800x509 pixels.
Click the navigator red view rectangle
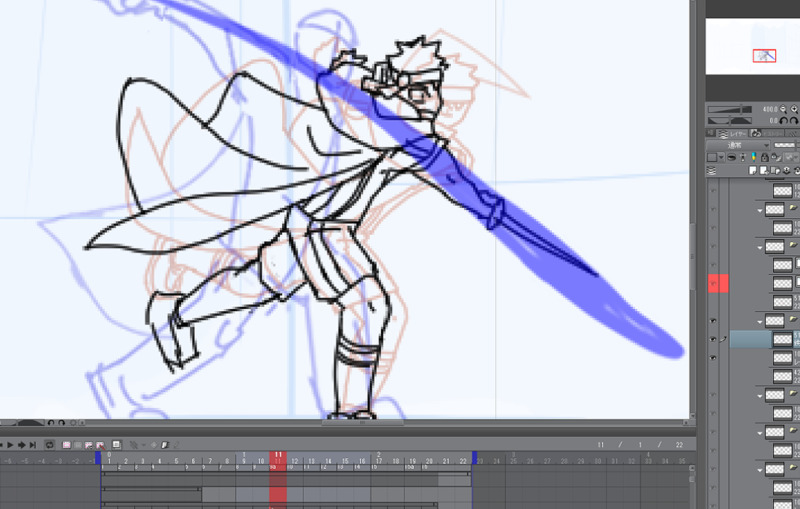click(x=764, y=56)
